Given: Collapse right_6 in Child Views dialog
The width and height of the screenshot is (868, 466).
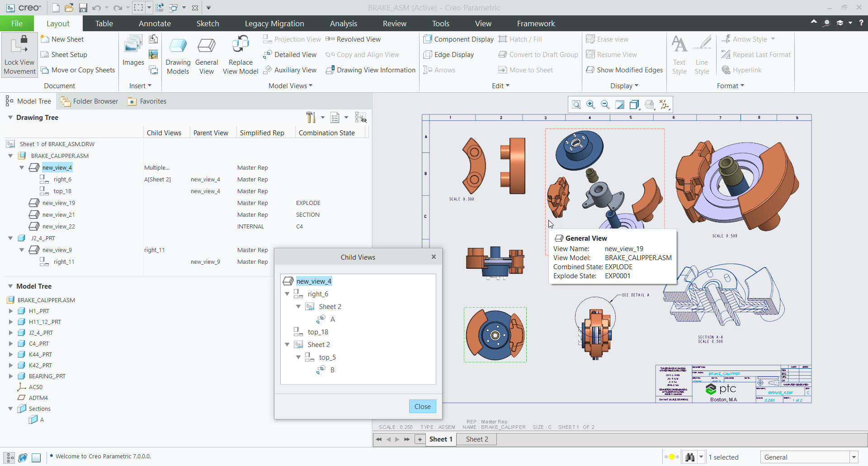Looking at the screenshot, I should 287,294.
